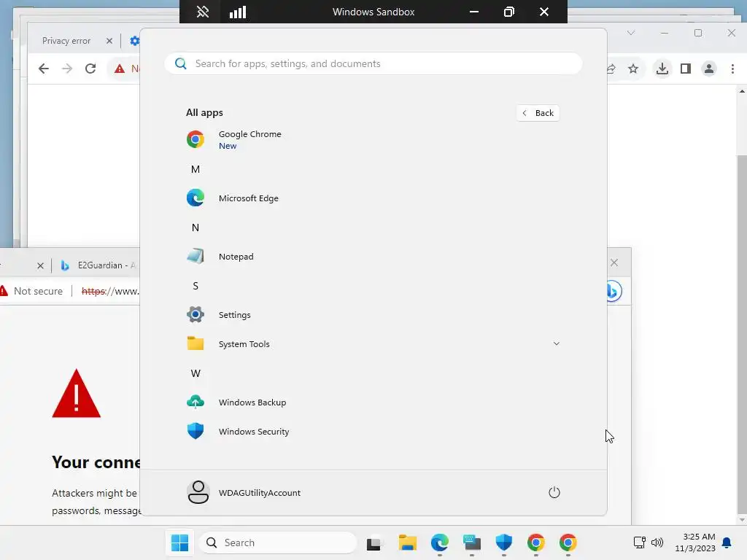
Task: Launch Windows Backup app
Action: point(373,402)
